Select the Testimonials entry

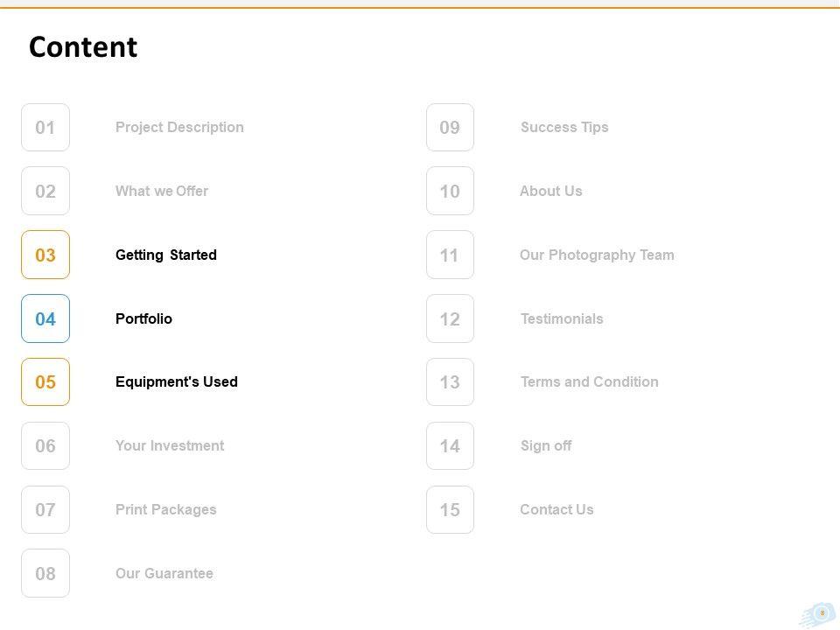(562, 318)
